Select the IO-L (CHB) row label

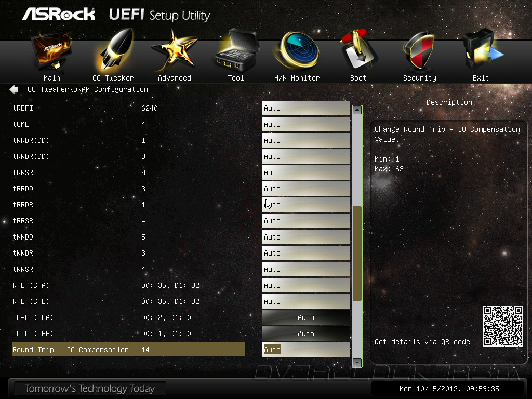(33, 334)
